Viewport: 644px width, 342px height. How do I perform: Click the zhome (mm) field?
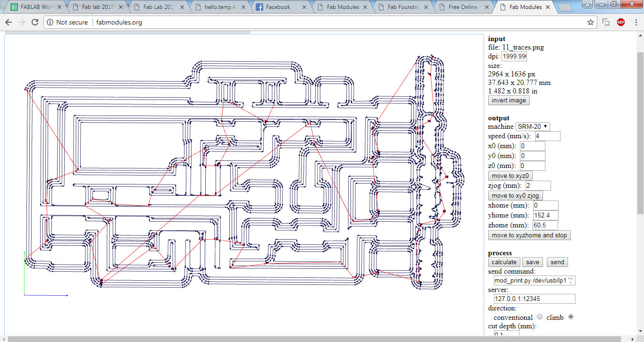point(545,225)
